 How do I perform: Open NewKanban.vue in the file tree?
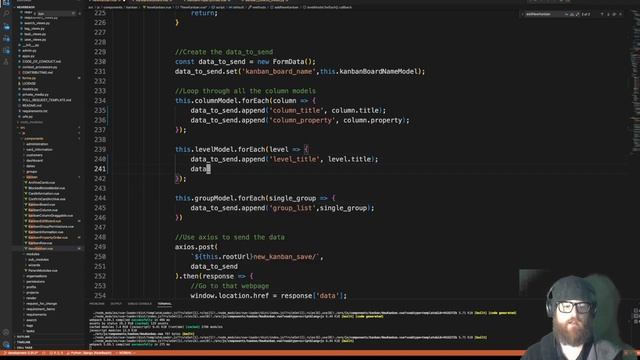pyautogui.click(x=40, y=249)
